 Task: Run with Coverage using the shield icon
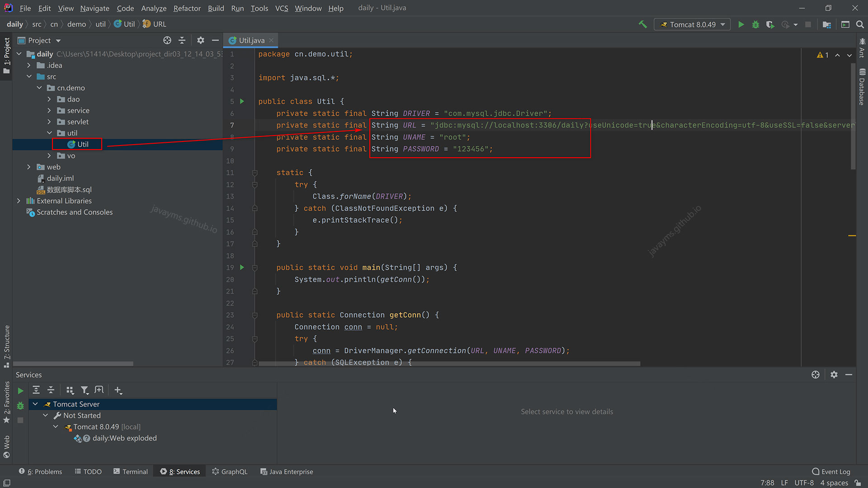point(770,24)
